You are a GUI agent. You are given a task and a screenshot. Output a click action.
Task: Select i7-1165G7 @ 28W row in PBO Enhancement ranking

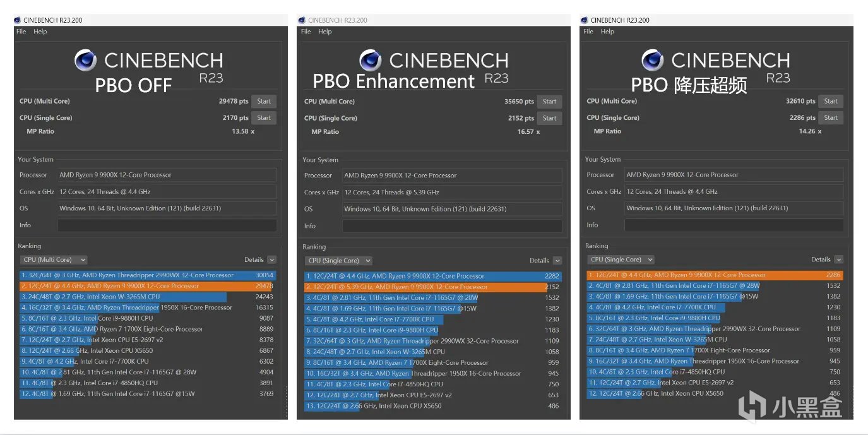(x=433, y=297)
